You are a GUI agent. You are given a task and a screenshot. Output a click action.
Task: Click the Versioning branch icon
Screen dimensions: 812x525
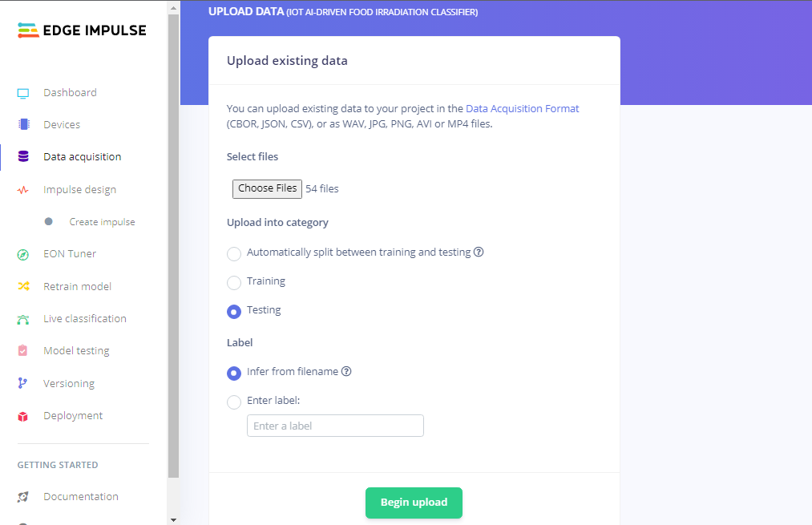[x=23, y=384]
